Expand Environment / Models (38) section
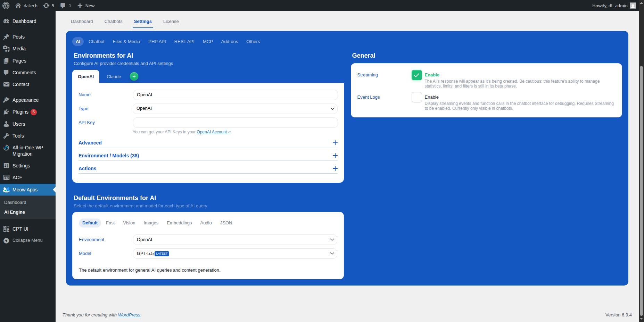This screenshot has height=322, width=644. click(x=208, y=156)
